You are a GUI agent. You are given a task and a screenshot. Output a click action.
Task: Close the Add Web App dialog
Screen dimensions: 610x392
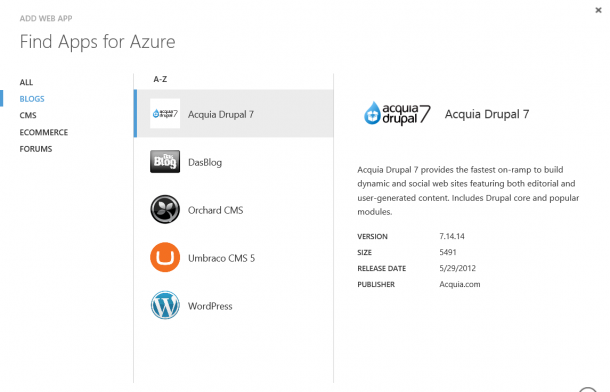point(598,10)
